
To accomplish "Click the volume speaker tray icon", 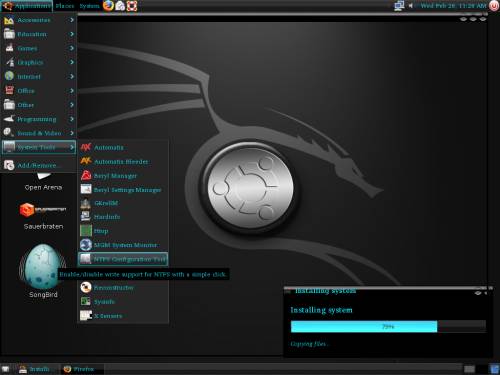I will pyautogui.click(x=411, y=6).
